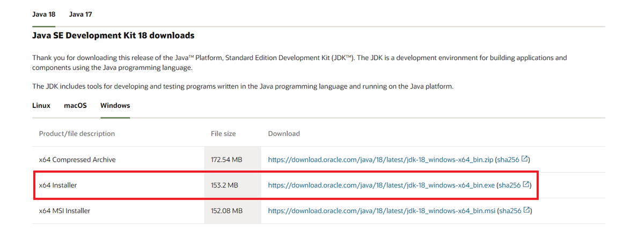Click the x64 Installer description cell
Image resolution: width=644 pixels, height=240 pixels.
(119, 185)
